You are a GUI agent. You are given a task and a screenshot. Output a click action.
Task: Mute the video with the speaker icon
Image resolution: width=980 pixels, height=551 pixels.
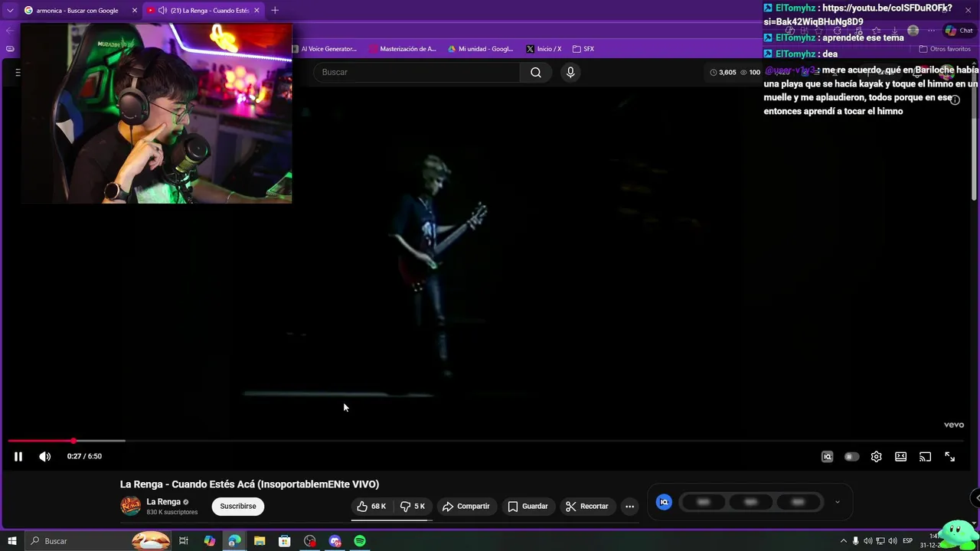click(x=45, y=457)
